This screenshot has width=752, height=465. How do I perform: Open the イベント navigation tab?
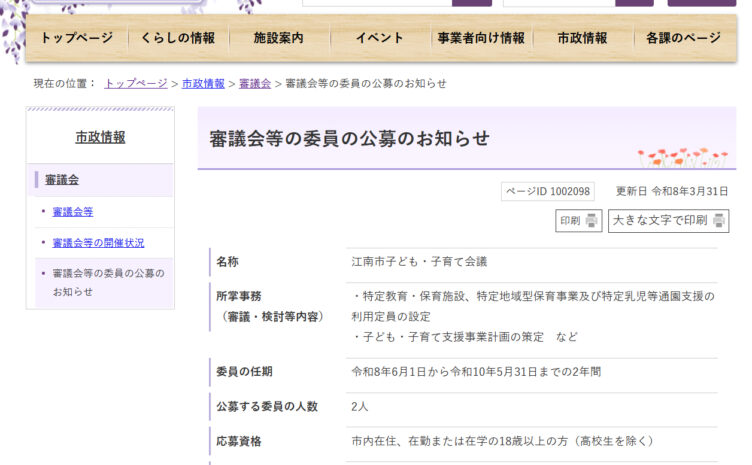pyautogui.click(x=379, y=38)
